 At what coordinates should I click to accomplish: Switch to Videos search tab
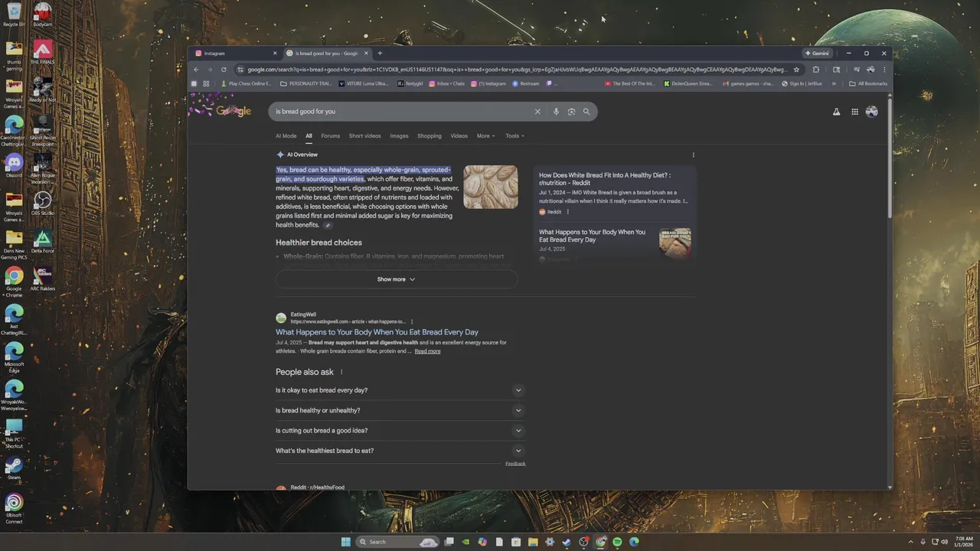pos(459,136)
